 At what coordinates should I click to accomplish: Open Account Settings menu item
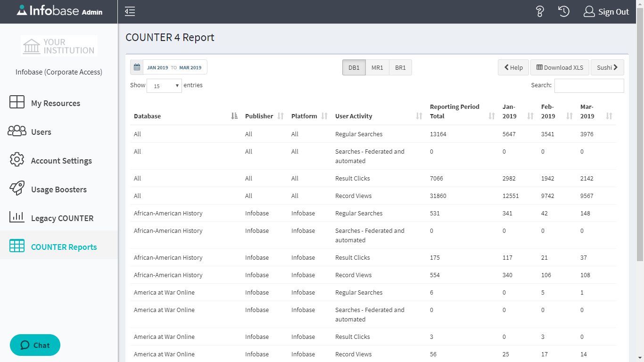point(59,161)
